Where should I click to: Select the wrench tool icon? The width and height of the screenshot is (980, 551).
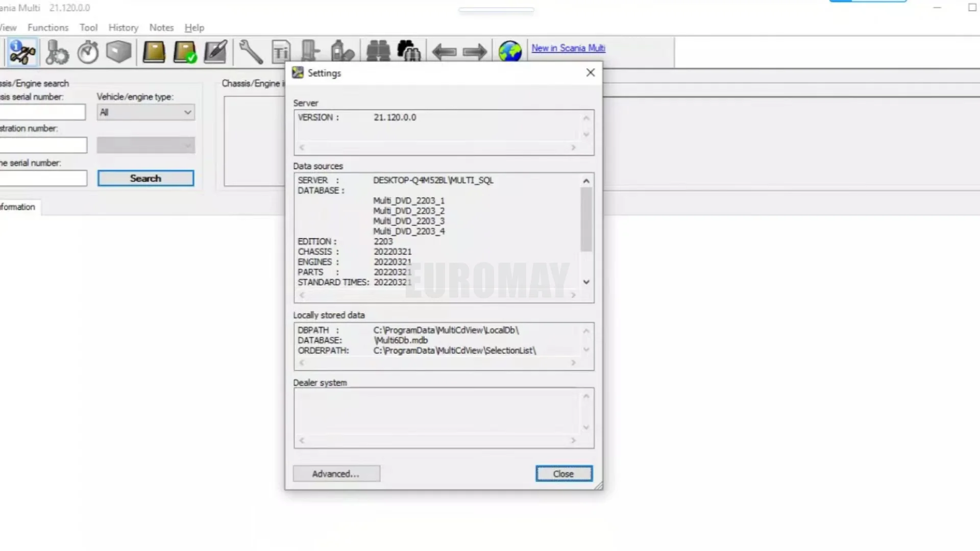click(251, 52)
